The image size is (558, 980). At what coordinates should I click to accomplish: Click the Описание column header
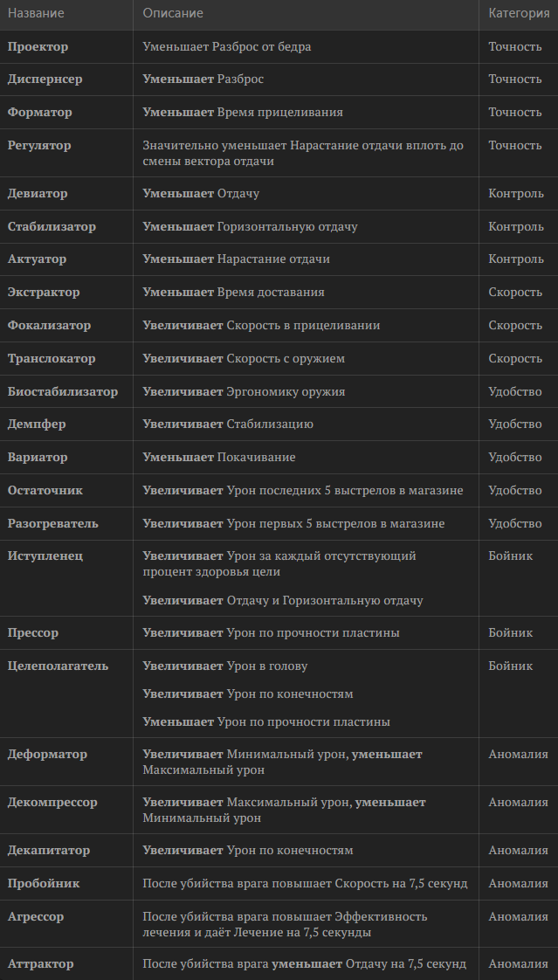173,13
